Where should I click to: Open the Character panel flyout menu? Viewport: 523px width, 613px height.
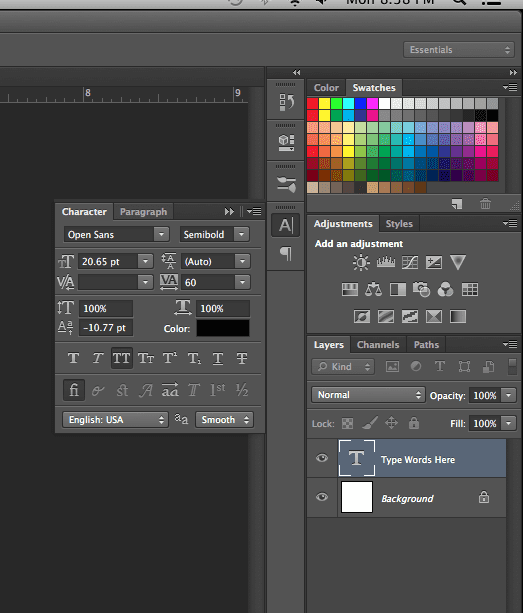click(x=254, y=212)
